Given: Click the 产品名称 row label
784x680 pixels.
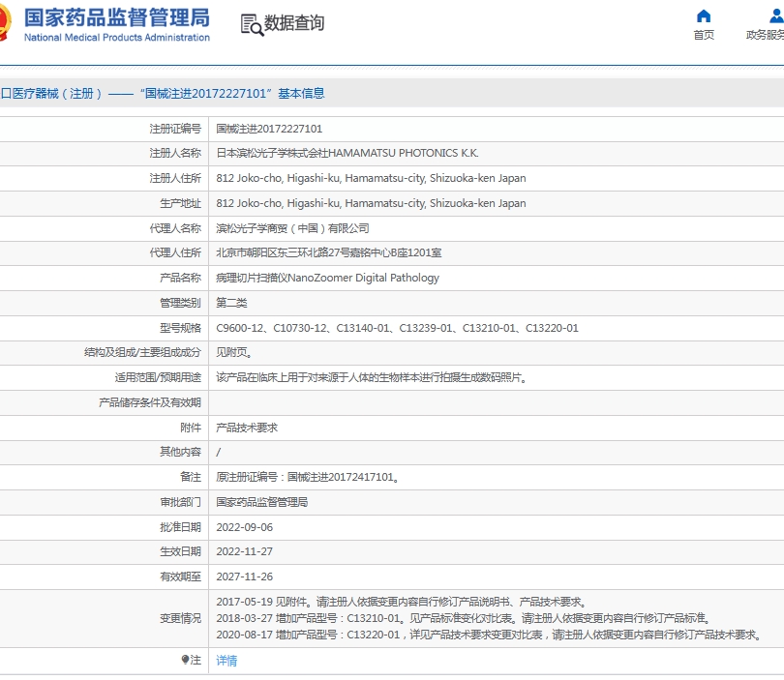Looking at the screenshot, I should 180,278.
